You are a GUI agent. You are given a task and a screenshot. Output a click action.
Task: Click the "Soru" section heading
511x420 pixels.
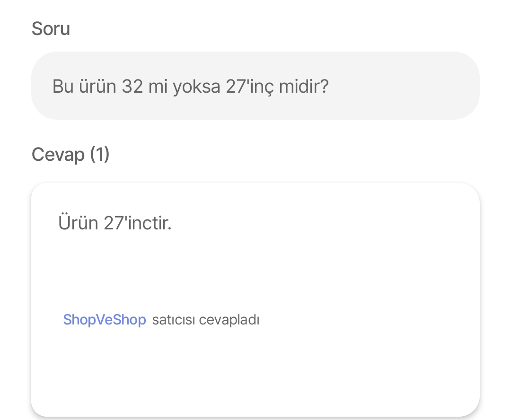pos(51,29)
